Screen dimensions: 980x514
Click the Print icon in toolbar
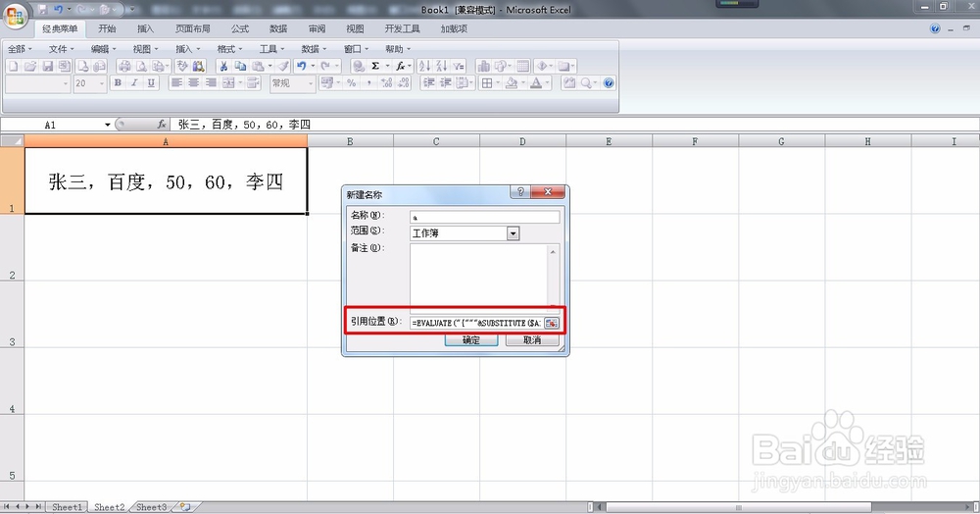(x=124, y=66)
